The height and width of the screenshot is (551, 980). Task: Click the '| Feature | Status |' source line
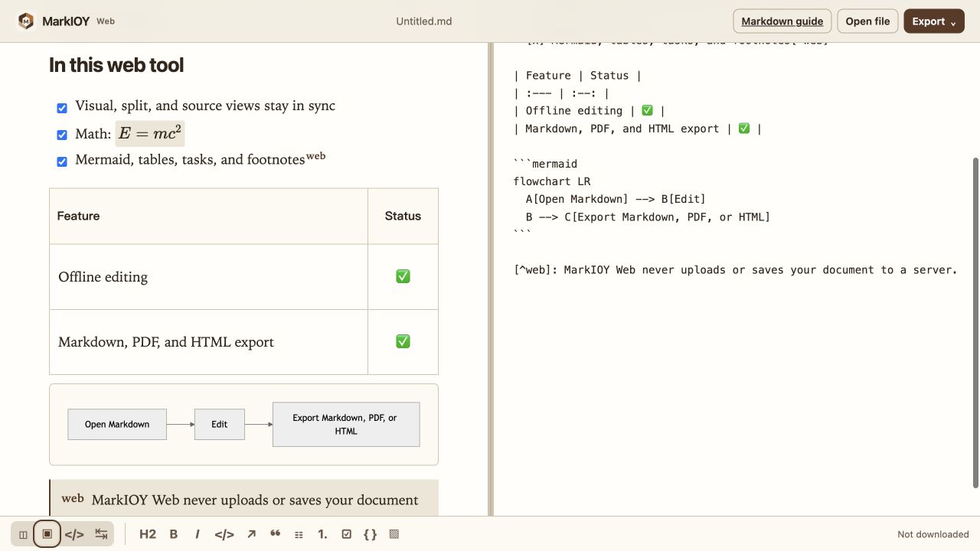(577, 75)
